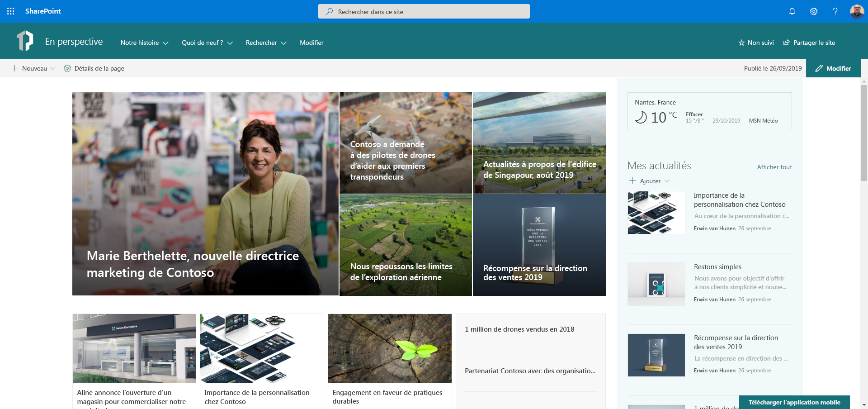Screen dimensions: 868x409
Task: Click the Partager le site share icon
Action: click(x=786, y=43)
